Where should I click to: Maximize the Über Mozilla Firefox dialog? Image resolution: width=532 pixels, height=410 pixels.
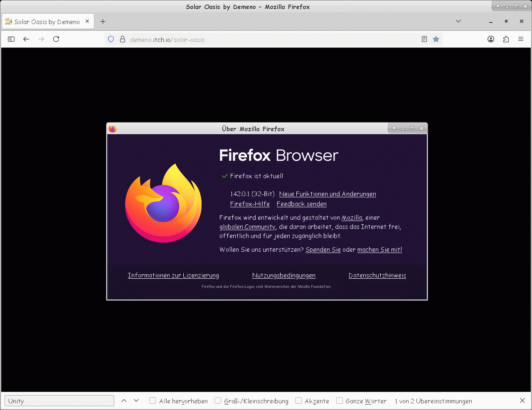pyautogui.click(x=412, y=128)
